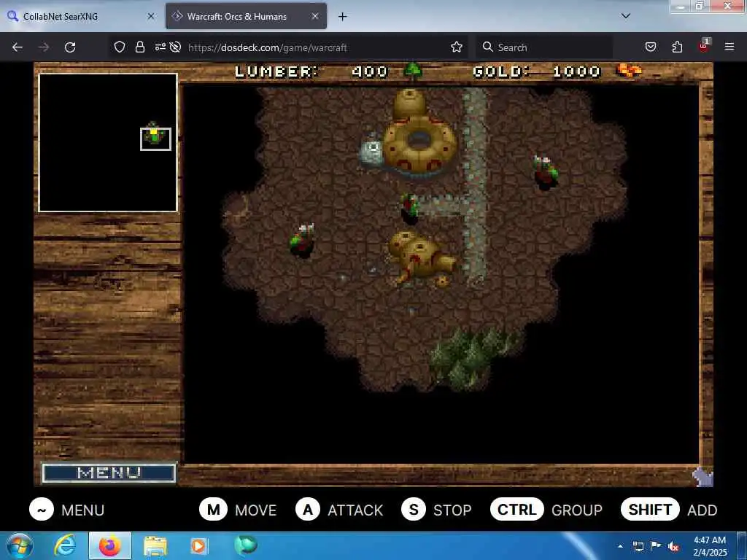Open the in-game MENU button
The height and width of the screenshot is (560, 747).
[x=109, y=472]
